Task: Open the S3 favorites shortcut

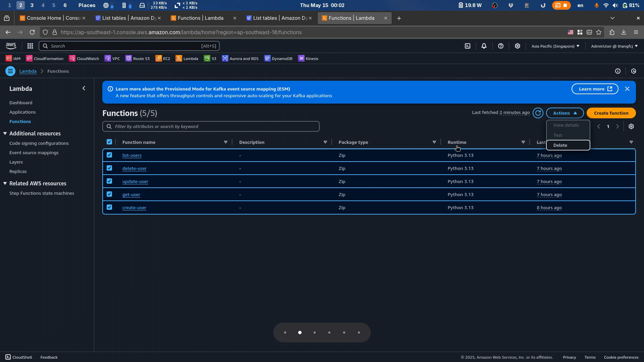Action: [x=210, y=58]
